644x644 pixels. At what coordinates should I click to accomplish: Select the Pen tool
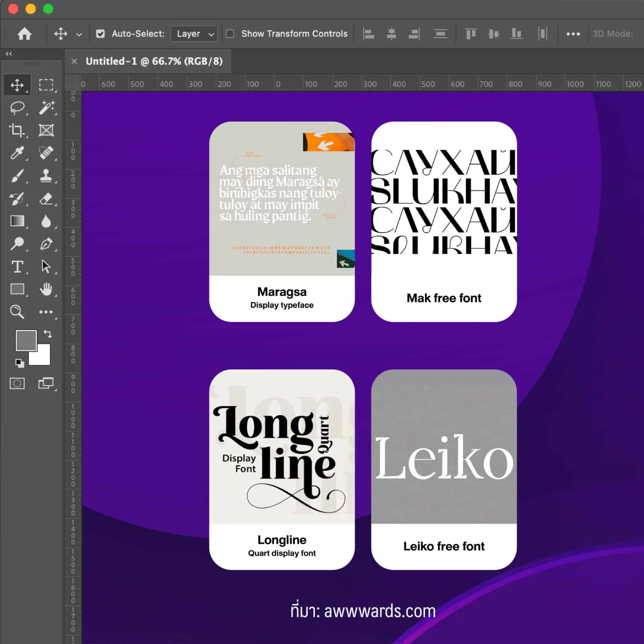click(x=46, y=244)
